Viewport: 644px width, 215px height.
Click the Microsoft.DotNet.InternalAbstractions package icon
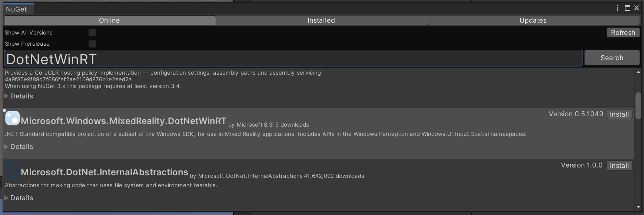(13, 170)
